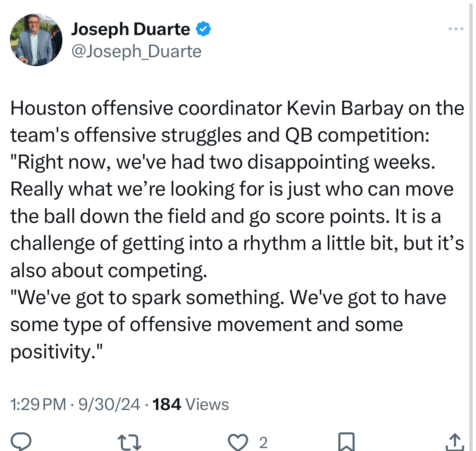Image resolution: width=476 pixels, height=451 pixels.
Task: Click the "also about competing." line
Action: pyautogui.click(x=109, y=271)
